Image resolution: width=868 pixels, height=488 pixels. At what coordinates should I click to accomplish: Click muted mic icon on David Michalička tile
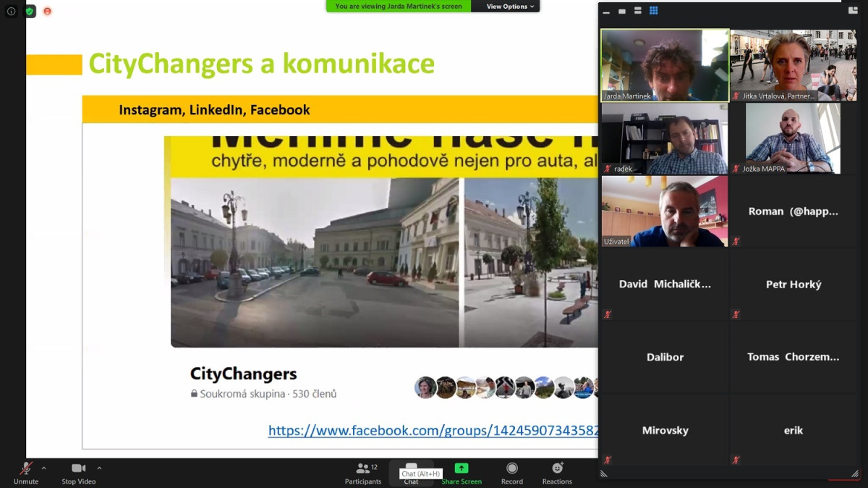pos(608,314)
